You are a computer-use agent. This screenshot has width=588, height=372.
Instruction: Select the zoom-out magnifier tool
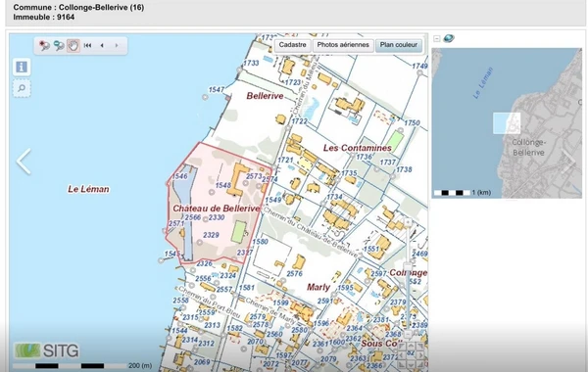point(59,46)
